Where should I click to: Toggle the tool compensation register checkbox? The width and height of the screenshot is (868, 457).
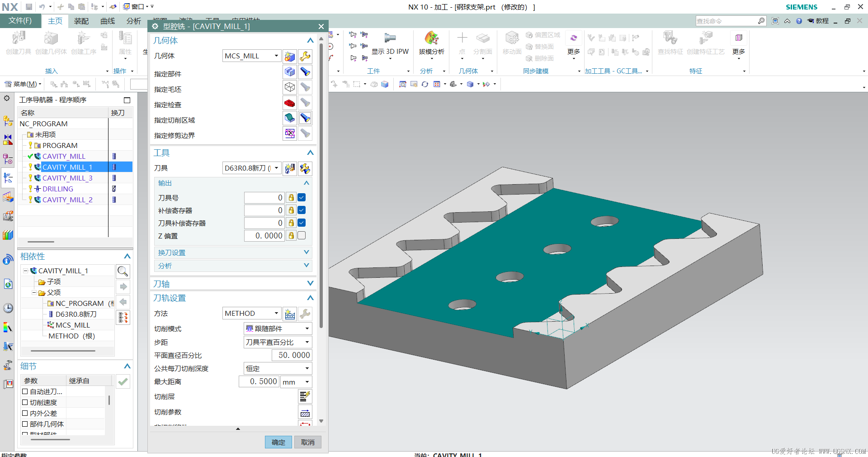302,223
